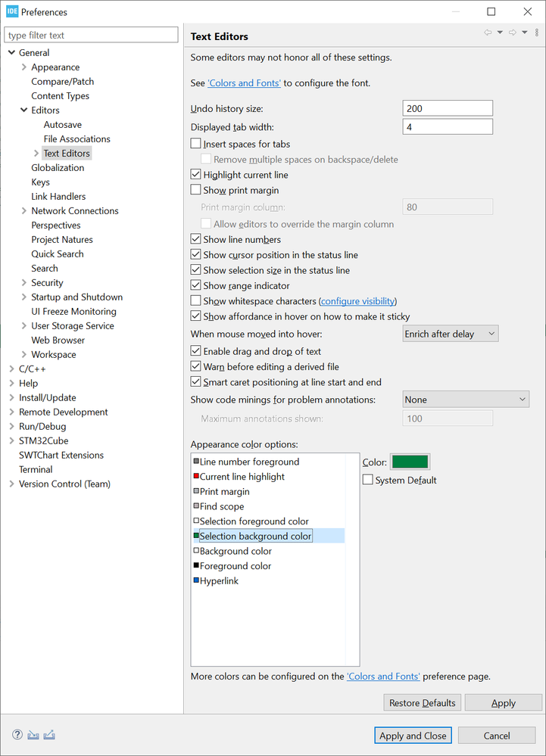The width and height of the screenshot is (546, 756).
Task: Expand the Security tree node
Action: pos(23,282)
